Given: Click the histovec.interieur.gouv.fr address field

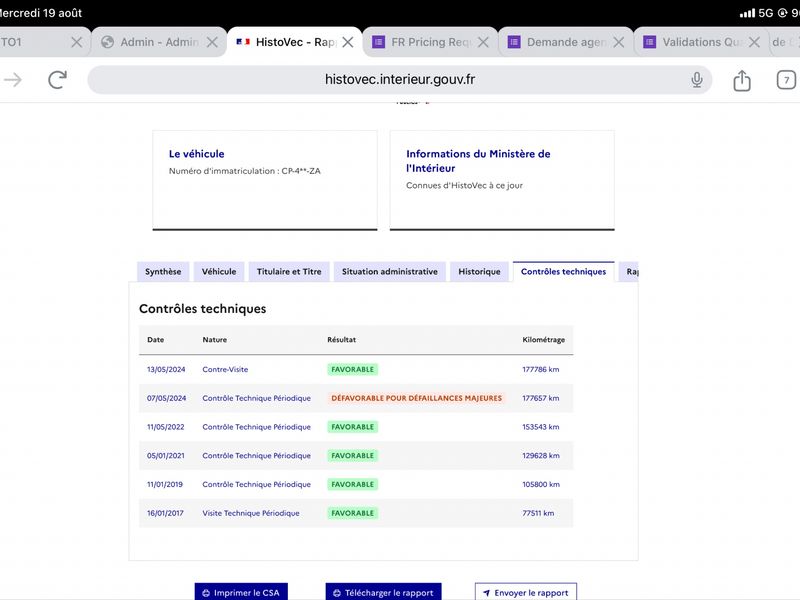Looking at the screenshot, I should click(x=399, y=80).
